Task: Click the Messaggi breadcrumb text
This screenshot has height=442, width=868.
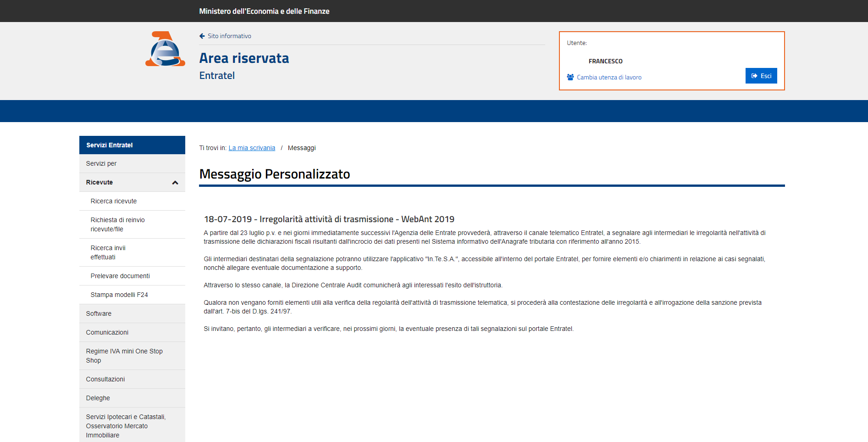Action: click(302, 148)
